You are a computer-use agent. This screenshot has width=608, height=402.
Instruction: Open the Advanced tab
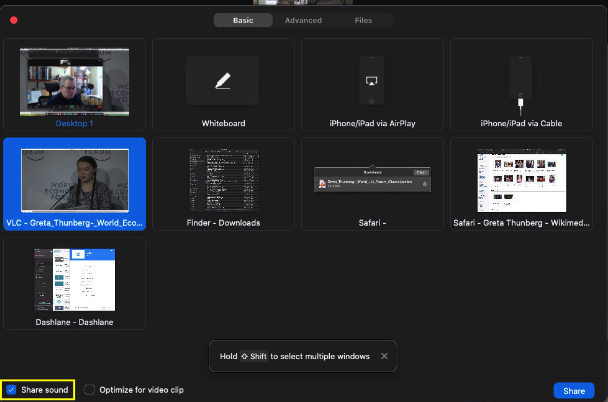(303, 20)
